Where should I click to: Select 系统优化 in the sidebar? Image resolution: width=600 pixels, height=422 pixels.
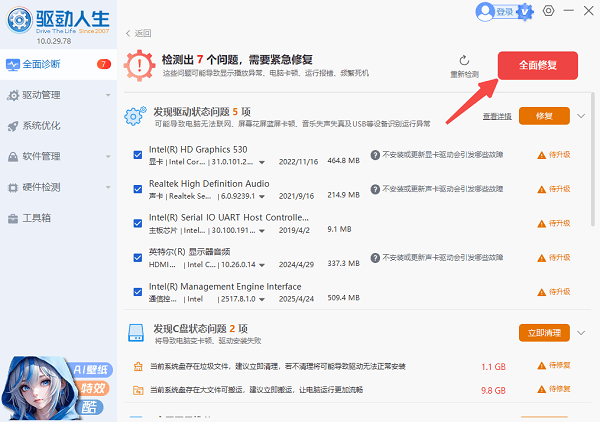pos(41,126)
